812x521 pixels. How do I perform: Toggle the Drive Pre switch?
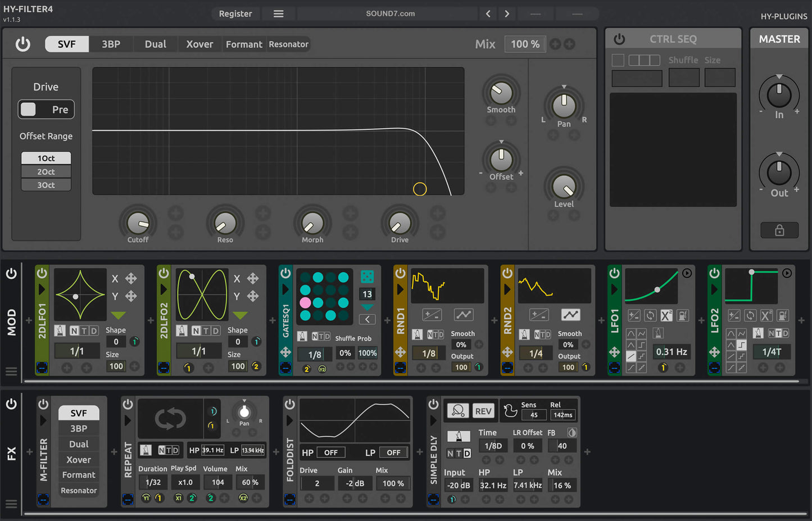[x=46, y=110]
